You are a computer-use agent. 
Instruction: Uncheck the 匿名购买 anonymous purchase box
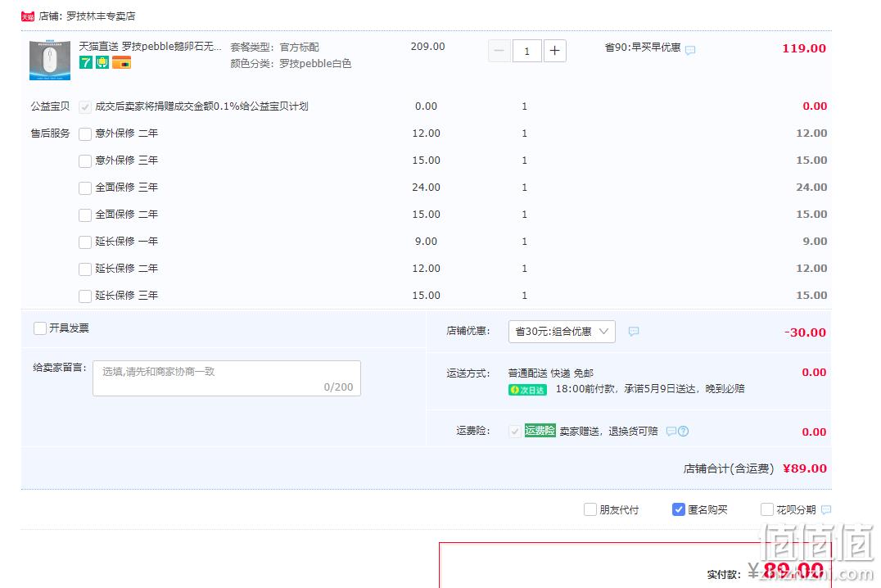(679, 509)
